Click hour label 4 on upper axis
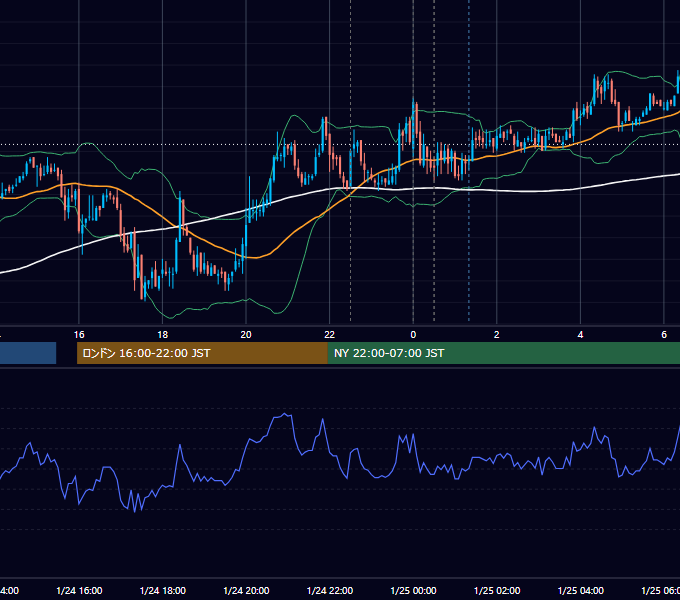 [580, 334]
